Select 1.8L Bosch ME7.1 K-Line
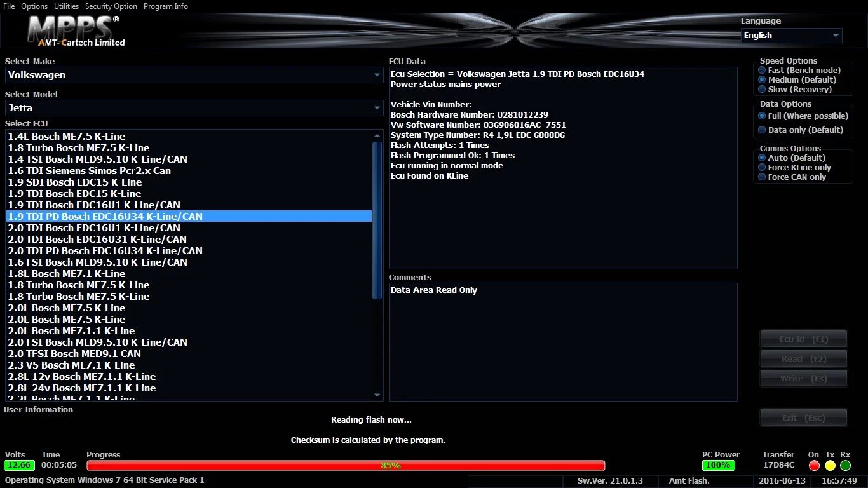 189,274
